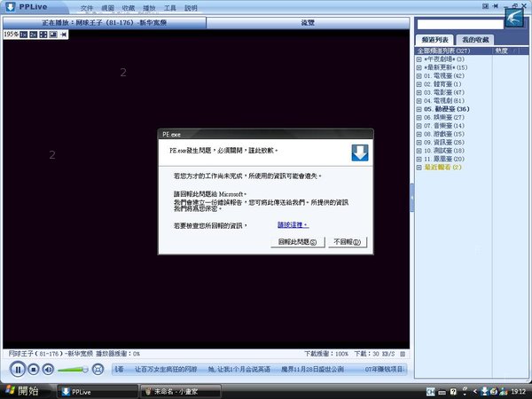The image size is (532, 399).
Task: Click ticker ad 魔界11月28日盛世公測
Action: 312,369
